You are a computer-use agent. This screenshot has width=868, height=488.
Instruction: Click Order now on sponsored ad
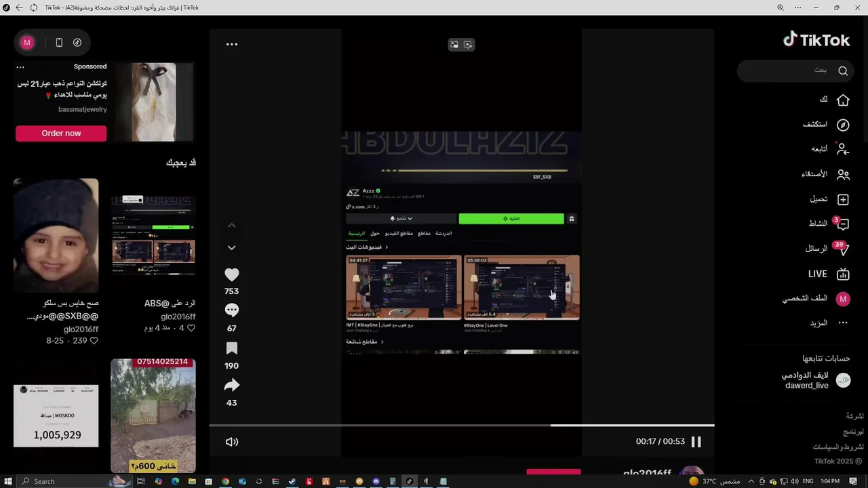pos(61,134)
